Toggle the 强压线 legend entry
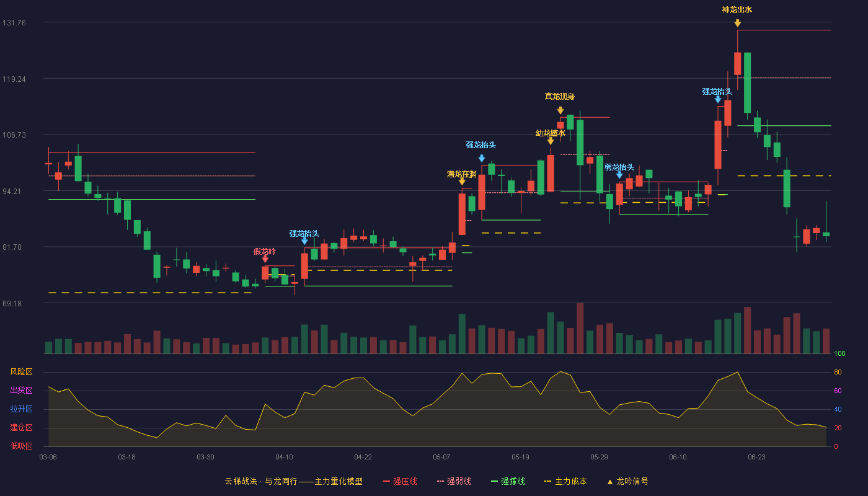The width and height of the screenshot is (868, 496). (400, 481)
